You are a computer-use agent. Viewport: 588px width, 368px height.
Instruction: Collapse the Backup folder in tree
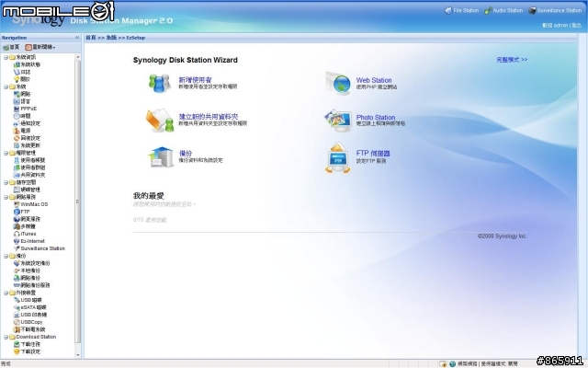6,256
